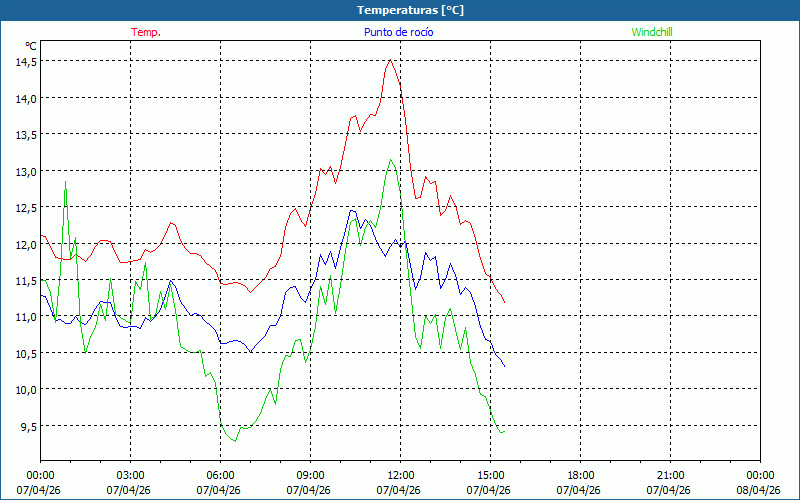Click the 14,5 y-axis tick label
This screenshot has width=800, height=500.
click(26, 61)
